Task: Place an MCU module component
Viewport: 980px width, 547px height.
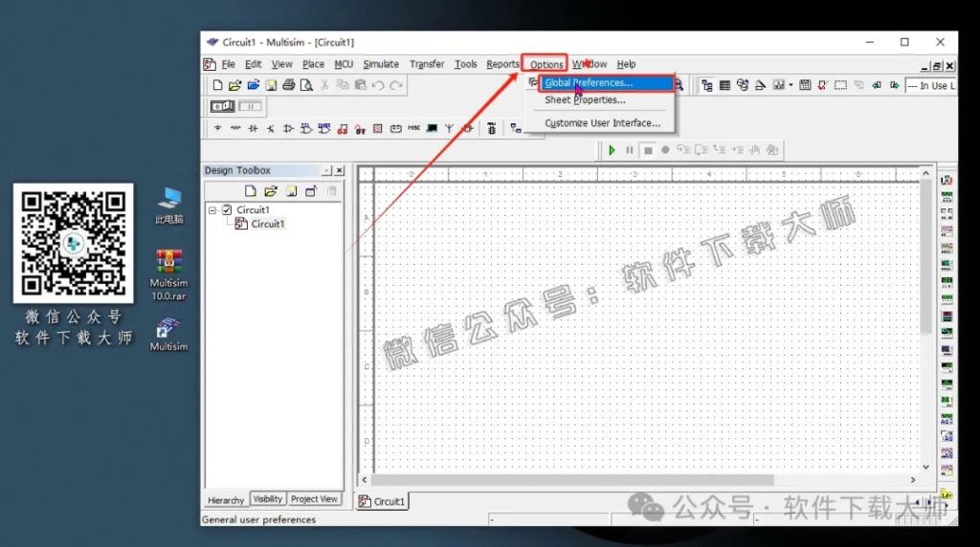Action: pos(491,129)
